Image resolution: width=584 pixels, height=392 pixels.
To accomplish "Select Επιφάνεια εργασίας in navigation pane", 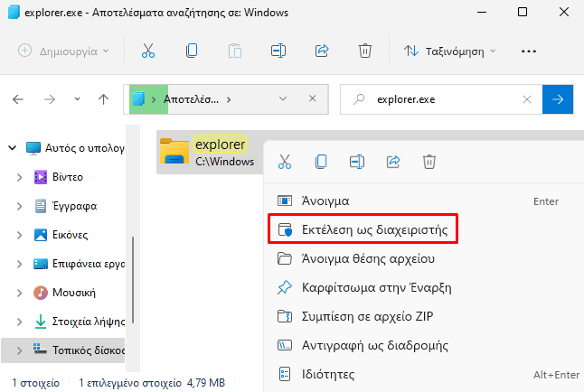I will pos(79,264).
